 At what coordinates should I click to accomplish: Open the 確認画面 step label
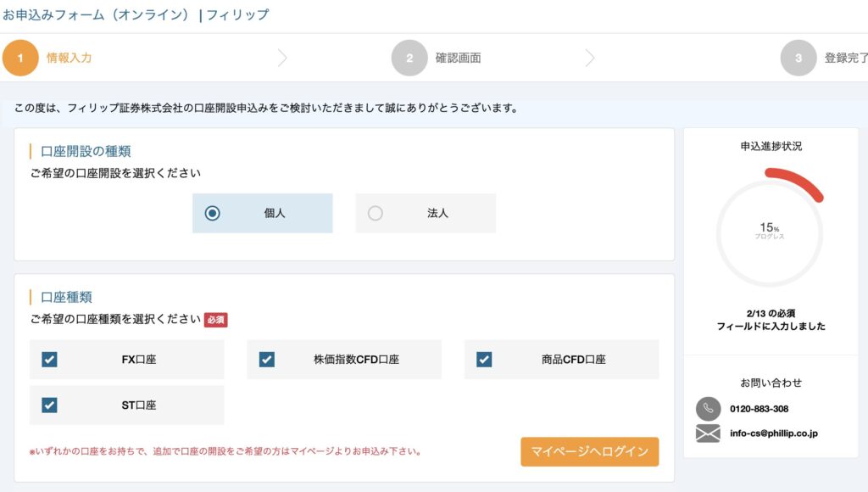click(x=459, y=58)
